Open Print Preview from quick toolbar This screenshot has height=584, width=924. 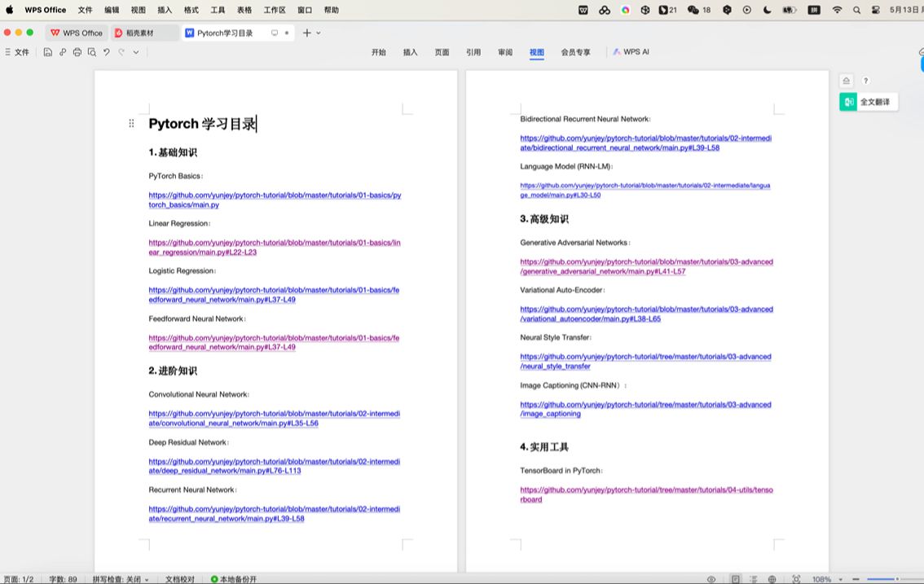[92, 52]
